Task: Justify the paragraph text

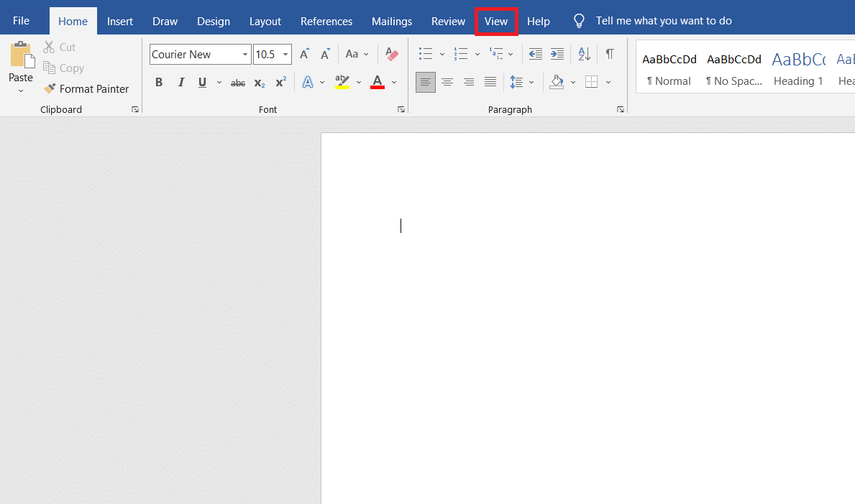Action: (490, 83)
